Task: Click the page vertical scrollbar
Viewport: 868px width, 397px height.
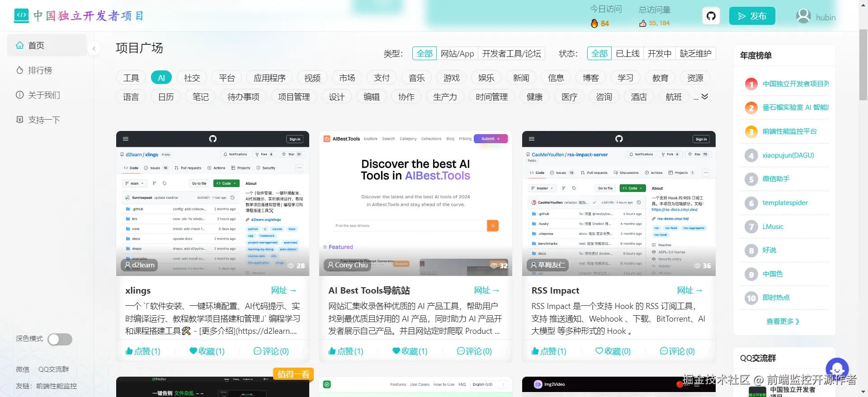Action: coord(863,65)
